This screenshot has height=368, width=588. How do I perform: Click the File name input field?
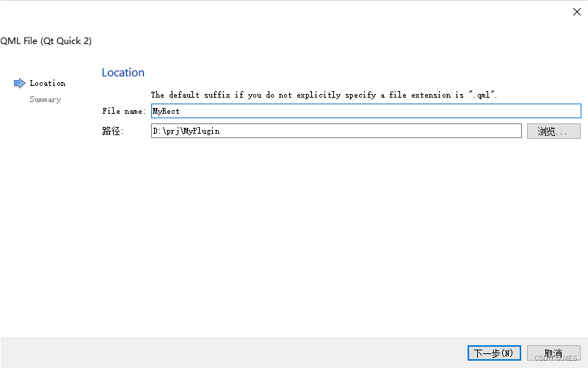point(366,111)
